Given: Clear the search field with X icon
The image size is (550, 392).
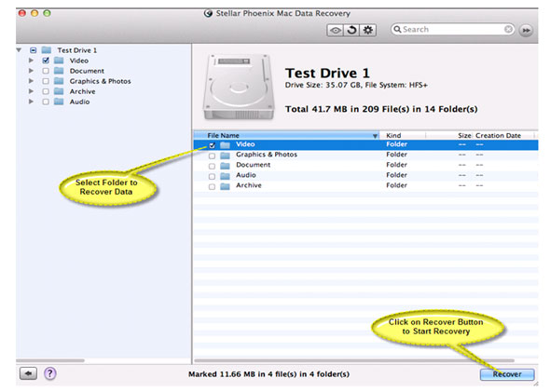Looking at the screenshot, I should pyautogui.click(x=508, y=30).
